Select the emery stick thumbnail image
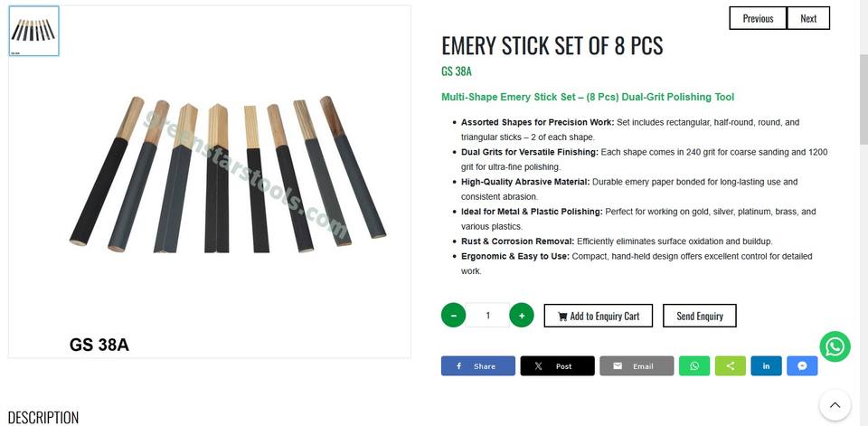Screen dimensions: 868x426 pos(34,32)
